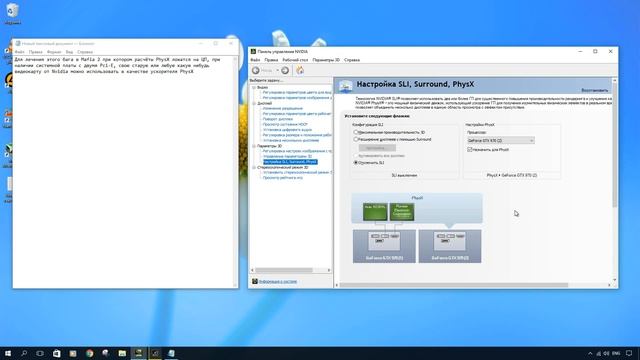Open Help menu in Notepad
The height and width of the screenshot is (360, 640).
pos(85,52)
